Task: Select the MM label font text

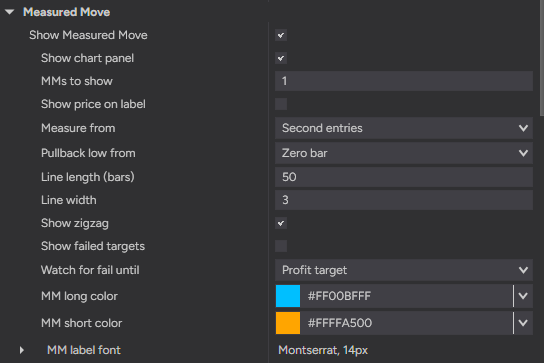Action: pos(84,350)
